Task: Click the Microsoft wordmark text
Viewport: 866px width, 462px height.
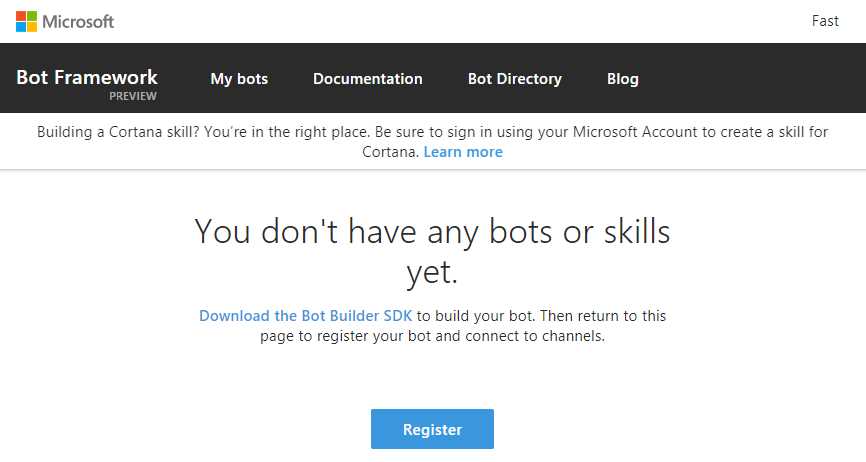Action: point(78,22)
